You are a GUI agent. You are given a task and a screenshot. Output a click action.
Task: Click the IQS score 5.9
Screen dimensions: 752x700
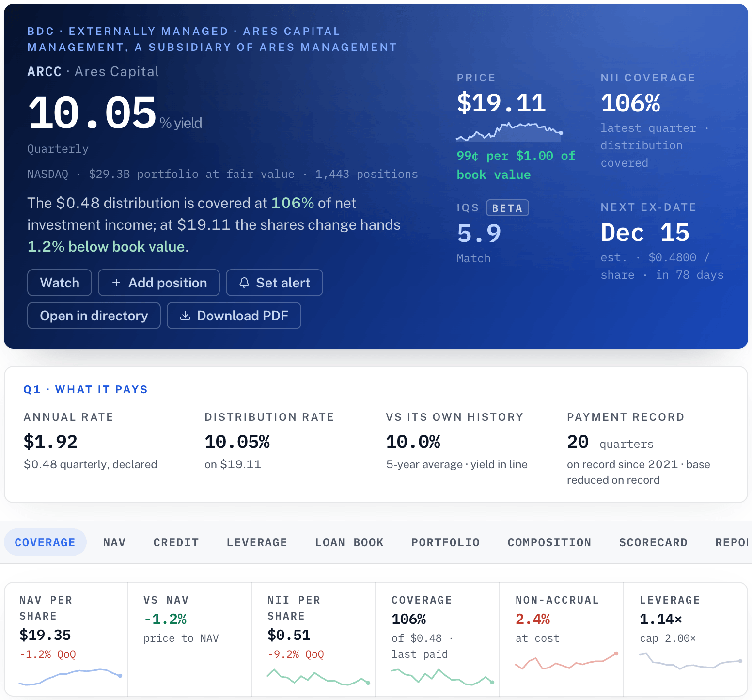pos(479,233)
